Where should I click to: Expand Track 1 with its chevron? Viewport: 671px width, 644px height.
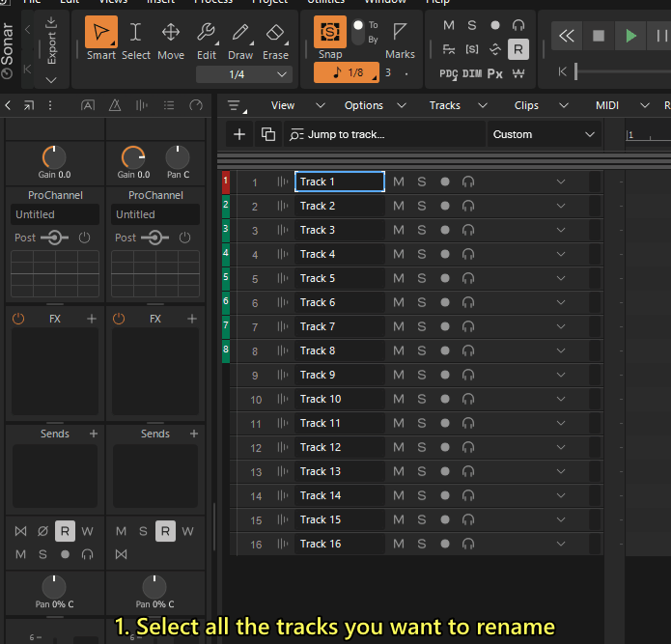561,182
